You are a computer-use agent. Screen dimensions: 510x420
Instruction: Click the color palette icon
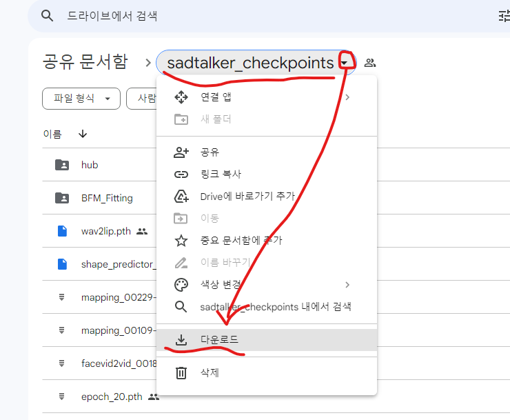pos(181,285)
